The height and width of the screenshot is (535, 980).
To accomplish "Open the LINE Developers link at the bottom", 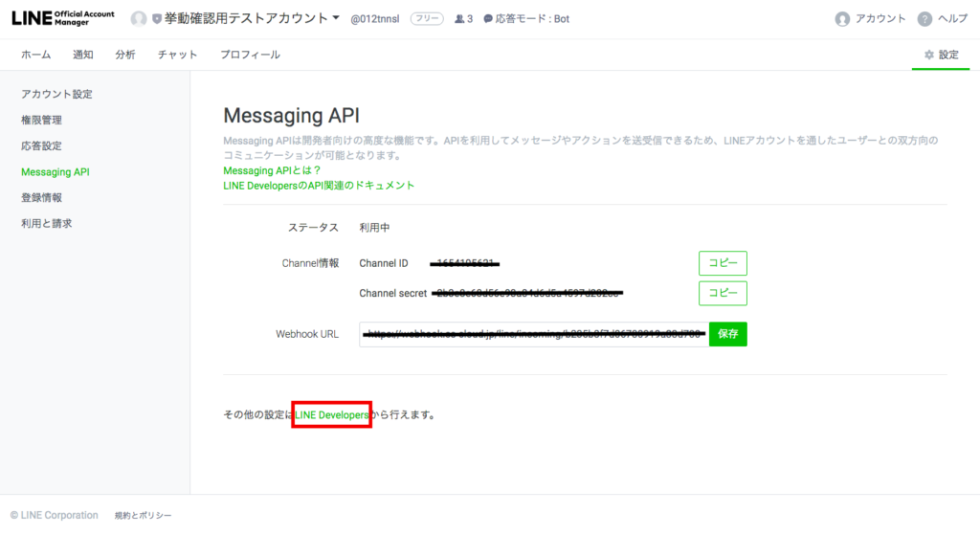I will click(332, 415).
